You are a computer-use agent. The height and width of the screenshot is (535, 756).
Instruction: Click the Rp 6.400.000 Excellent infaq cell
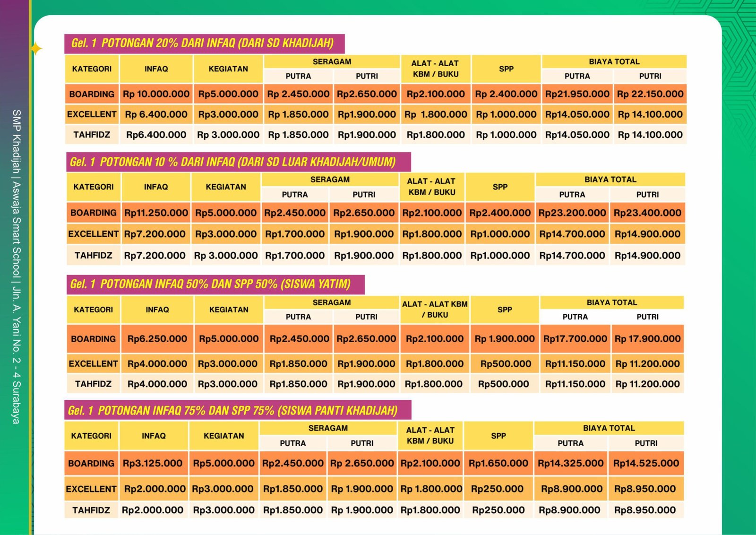pyautogui.click(x=156, y=114)
